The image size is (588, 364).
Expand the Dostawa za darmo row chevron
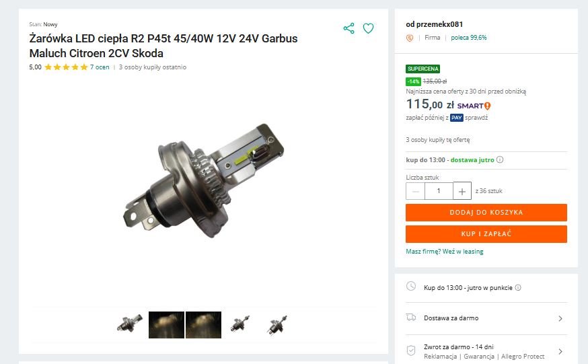(560, 319)
